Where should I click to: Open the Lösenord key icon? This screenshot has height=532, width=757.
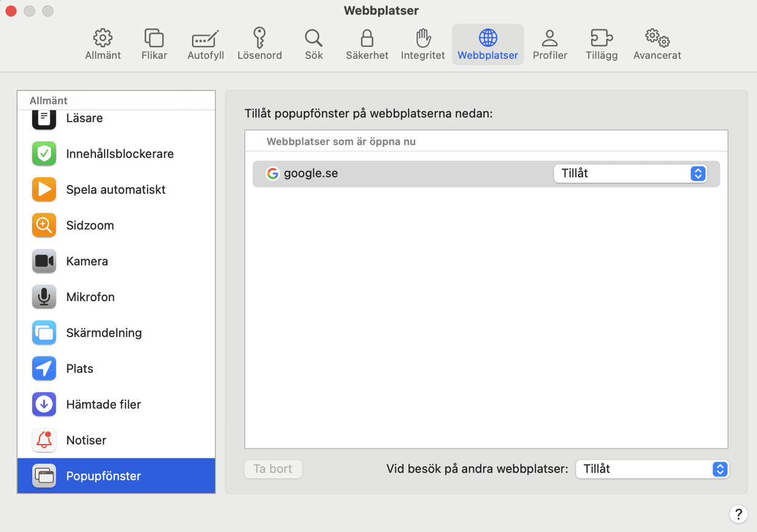point(259,38)
